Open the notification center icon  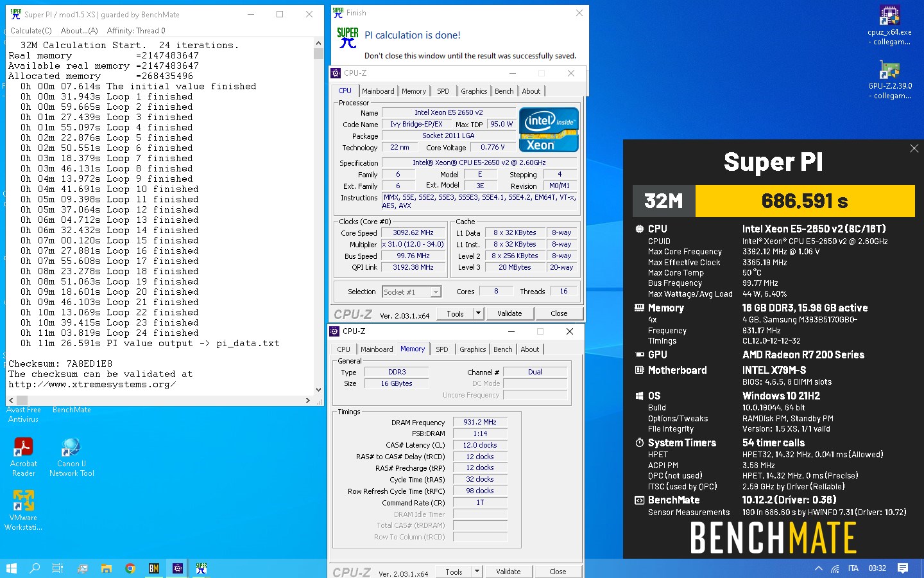click(x=903, y=568)
